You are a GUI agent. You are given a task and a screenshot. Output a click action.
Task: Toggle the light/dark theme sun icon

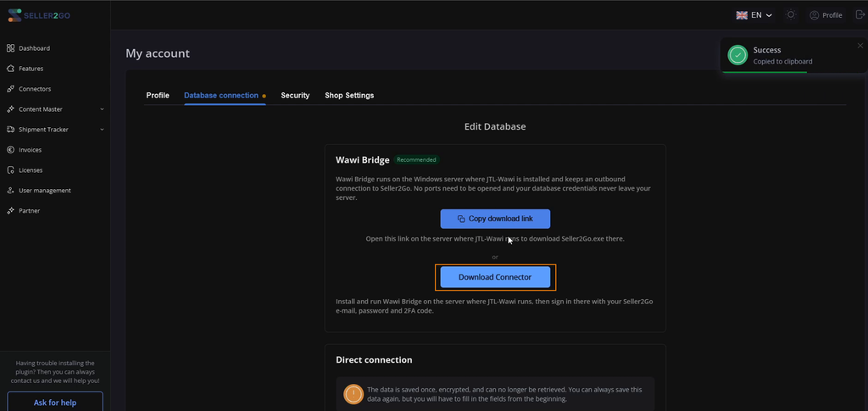tap(791, 15)
